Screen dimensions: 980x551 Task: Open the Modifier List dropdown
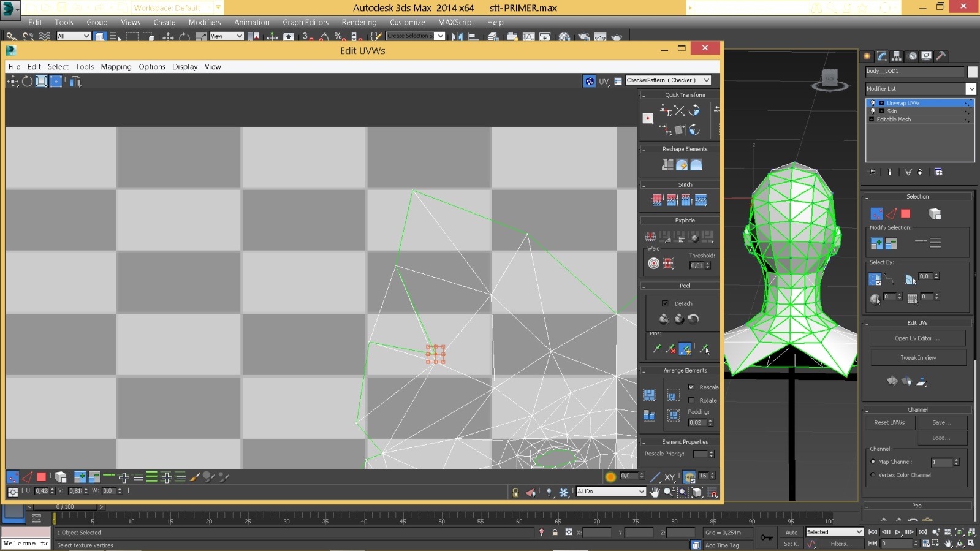click(971, 89)
